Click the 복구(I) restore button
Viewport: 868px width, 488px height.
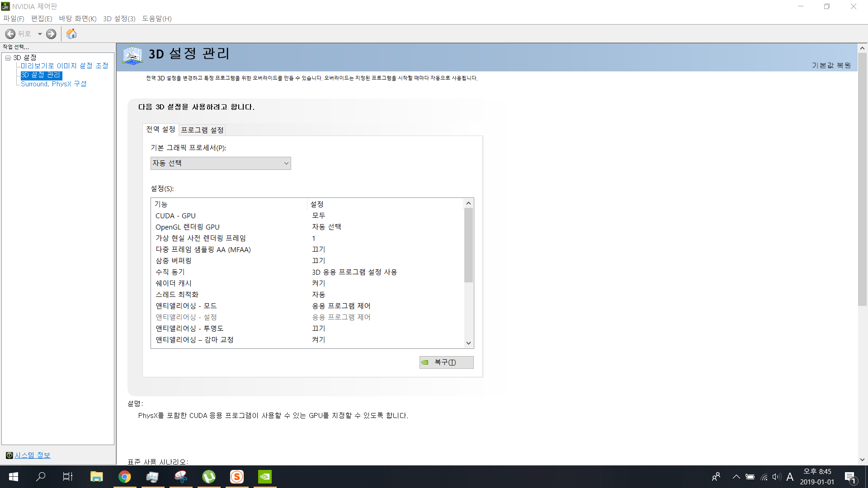[446, 362]
